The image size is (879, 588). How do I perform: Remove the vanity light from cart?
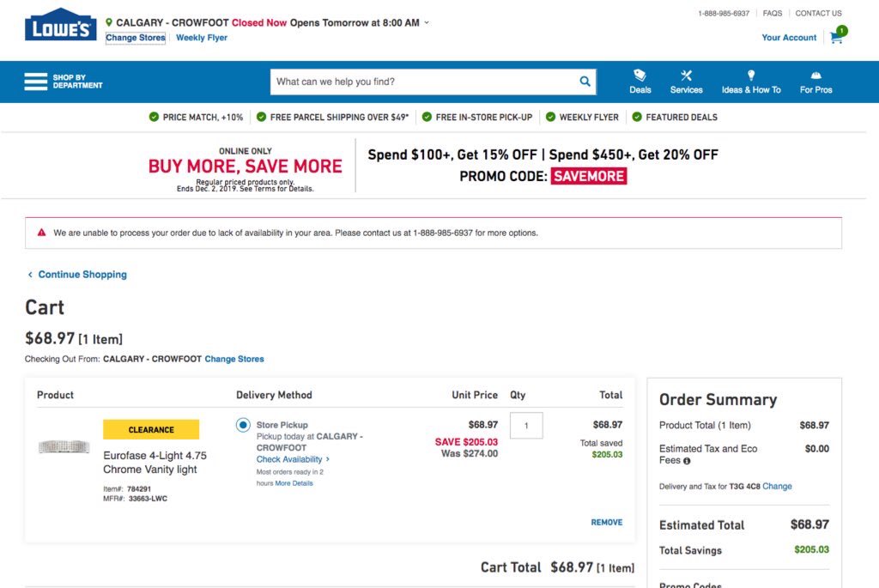[607, 522]
